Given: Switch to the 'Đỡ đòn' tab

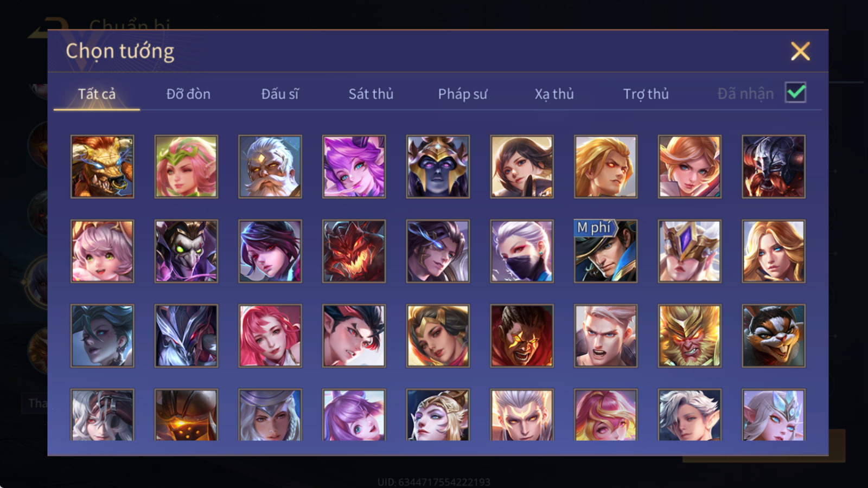Looking at the screenshot, I should [x=188, y=94].
